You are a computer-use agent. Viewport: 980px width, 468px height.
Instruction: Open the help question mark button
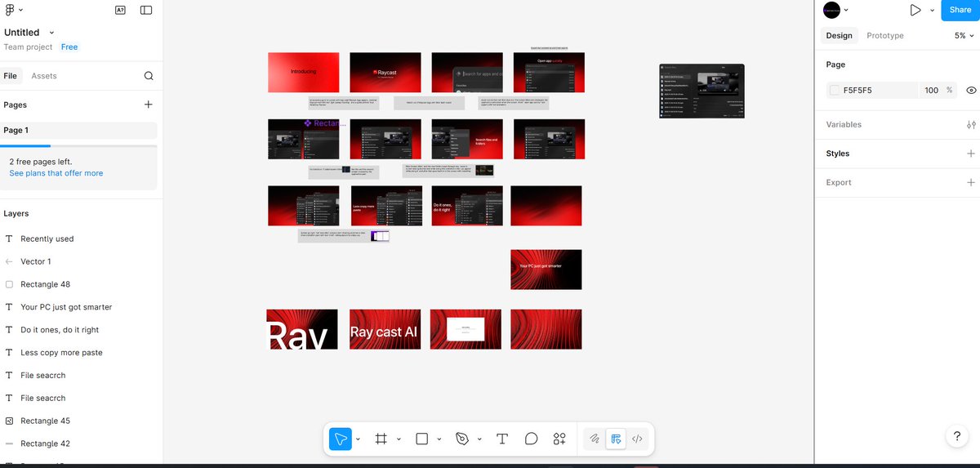[x=957, y=437]
